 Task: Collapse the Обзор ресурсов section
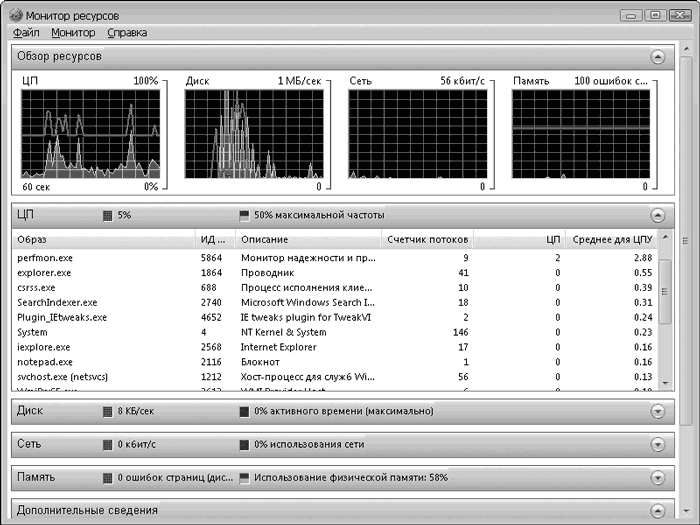(x=657, y=57)
